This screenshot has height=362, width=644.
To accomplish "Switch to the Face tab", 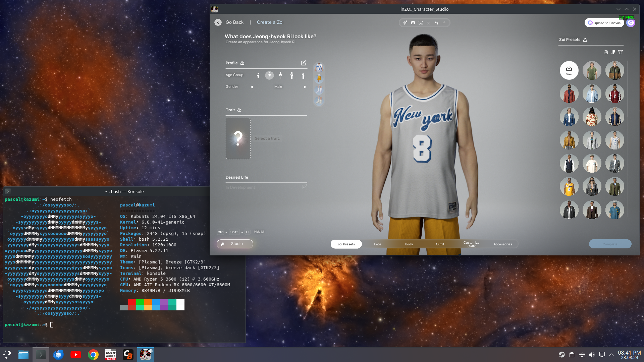I will click(x=377, y=244).
